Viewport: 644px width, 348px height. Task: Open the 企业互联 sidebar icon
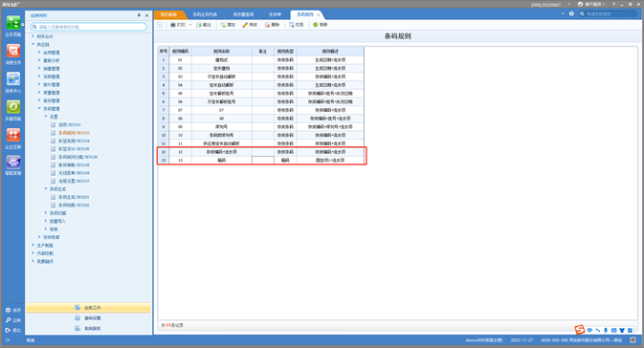(13, 135)
